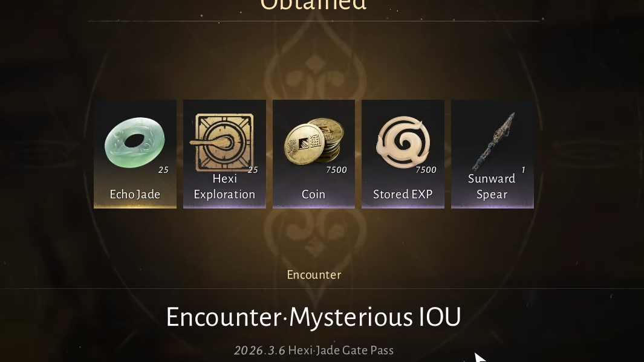Click the Stored EXP item name
Viewport: 644px width, 362px height.
pyautogui.click(x=403, y=194)
